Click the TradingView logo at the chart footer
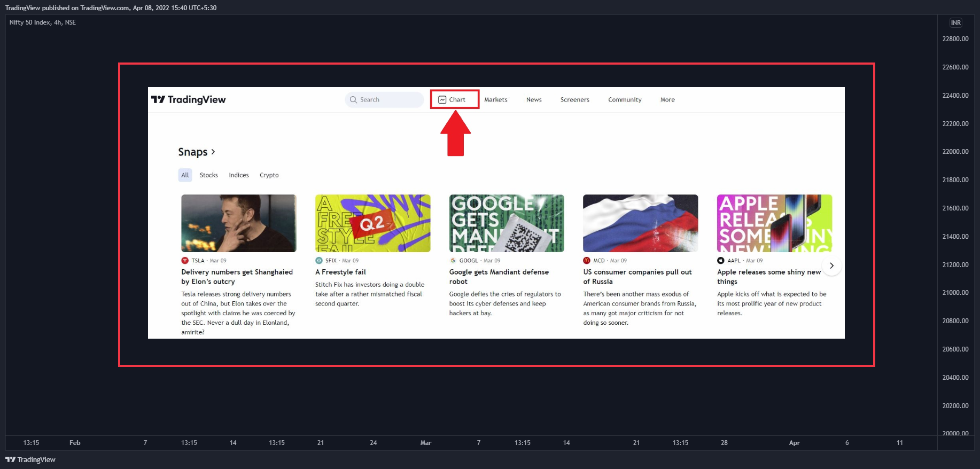Screen dimensions: 980x469 [x=30, y=459]
